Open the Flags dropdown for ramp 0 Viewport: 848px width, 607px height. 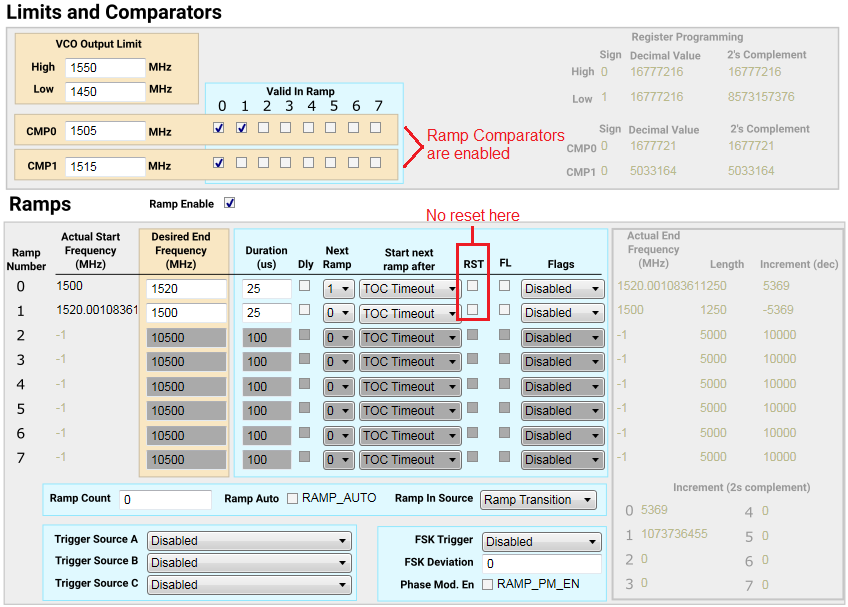pos(562,287)
